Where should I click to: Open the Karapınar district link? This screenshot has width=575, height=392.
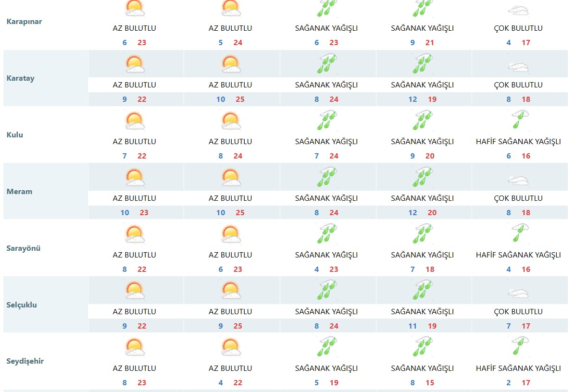tap(25, 22)
